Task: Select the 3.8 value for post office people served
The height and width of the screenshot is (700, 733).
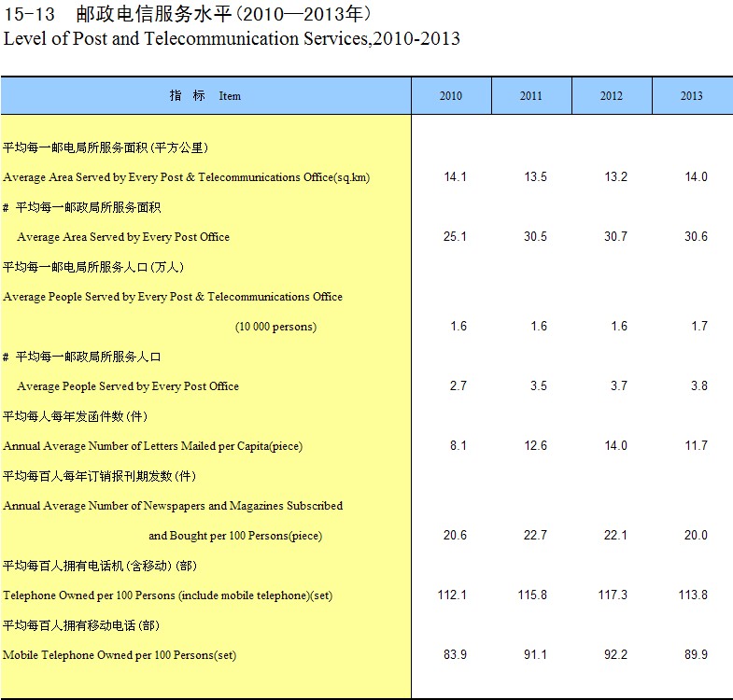Action: point(698,386)
